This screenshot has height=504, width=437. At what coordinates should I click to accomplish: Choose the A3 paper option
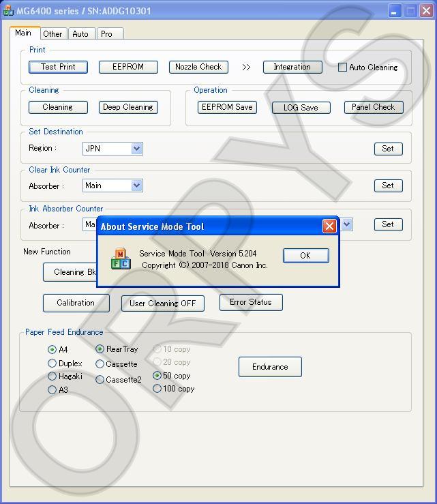[x=52, y=390]
